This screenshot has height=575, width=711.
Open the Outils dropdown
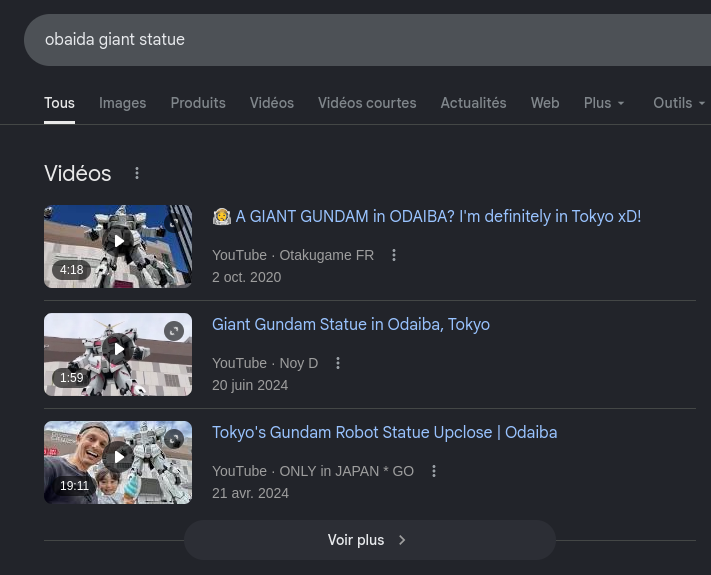(x=679, y=103)
